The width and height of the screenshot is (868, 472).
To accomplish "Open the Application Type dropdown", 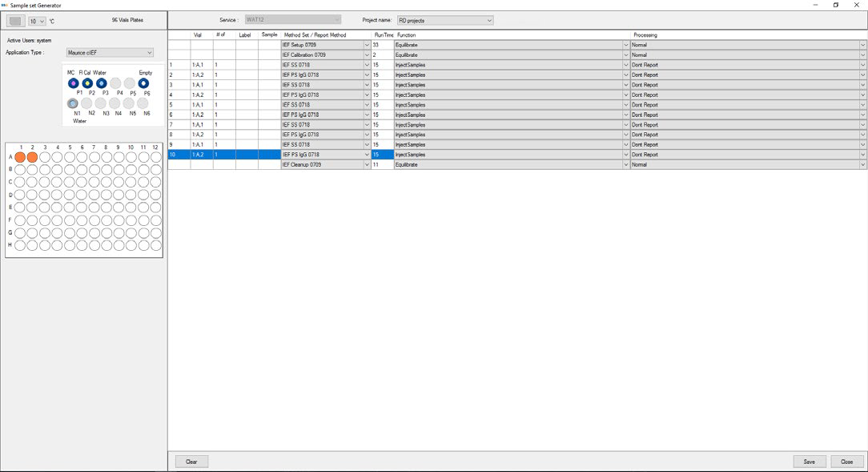I will point(110,53).
